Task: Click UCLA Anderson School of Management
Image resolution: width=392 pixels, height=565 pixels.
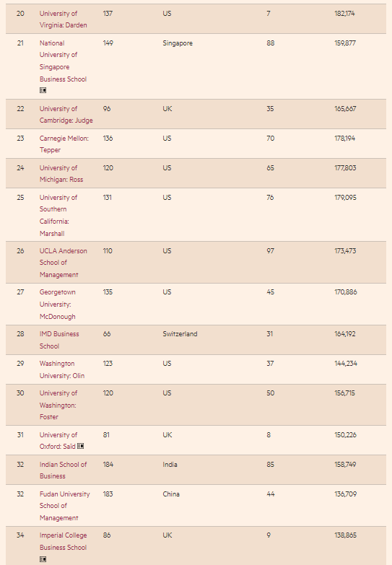Action: [63, 263]
